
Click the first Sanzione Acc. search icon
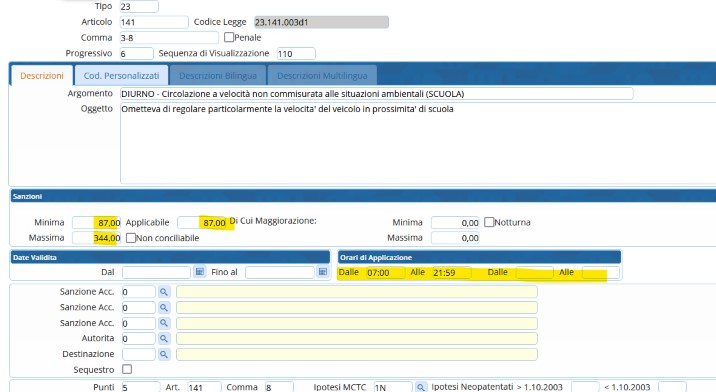[x=164, y=291]
